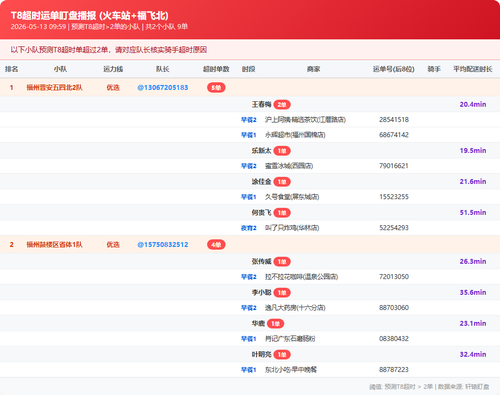This screenshot has width=500, height=395.
Task: Click the 1单 badge in the 26.3min row
Action: point(282,262)
